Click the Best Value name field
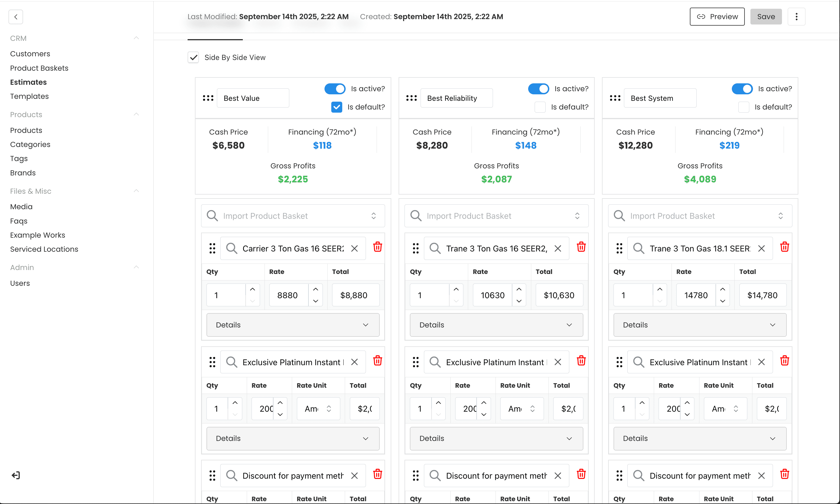The width and height of the screenshot is (840, 504). click(x=253, y=98)
